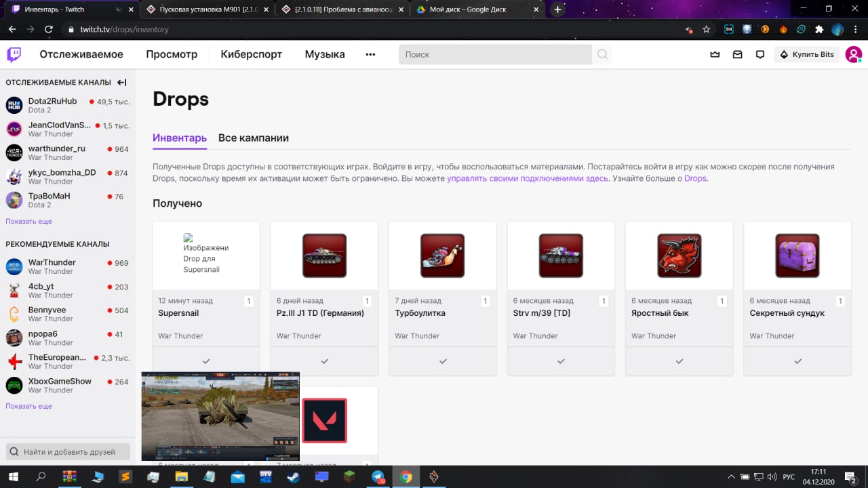Open the user avatar menu
The width and height of the screenshot is (868, 488).
point(854,54)
